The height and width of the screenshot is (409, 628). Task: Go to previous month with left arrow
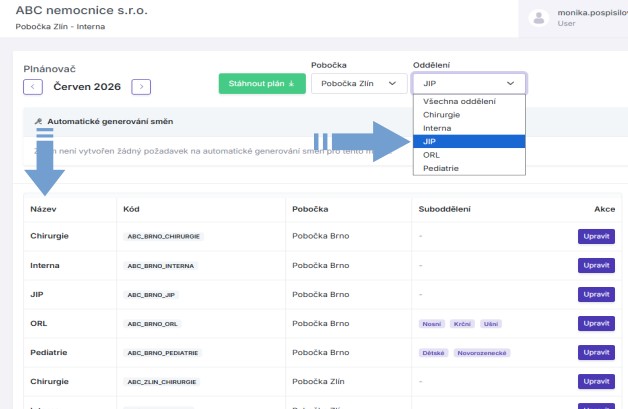[x=33, y=87]
